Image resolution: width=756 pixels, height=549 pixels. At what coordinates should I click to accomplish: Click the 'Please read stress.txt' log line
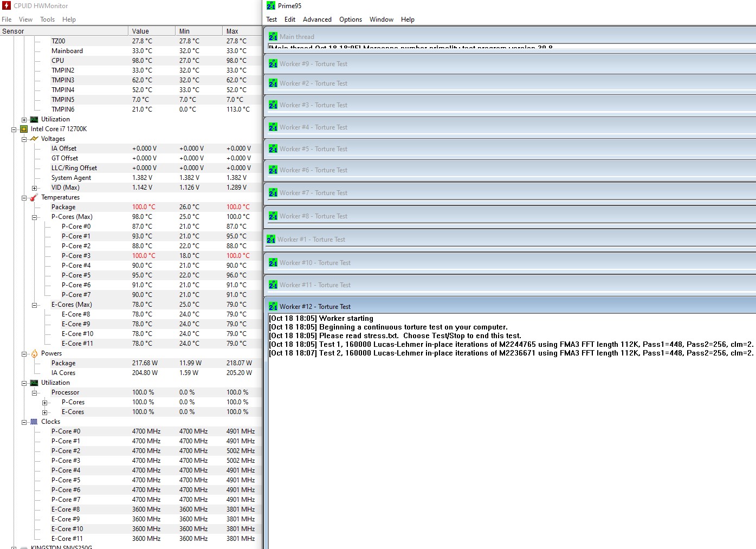396,336
